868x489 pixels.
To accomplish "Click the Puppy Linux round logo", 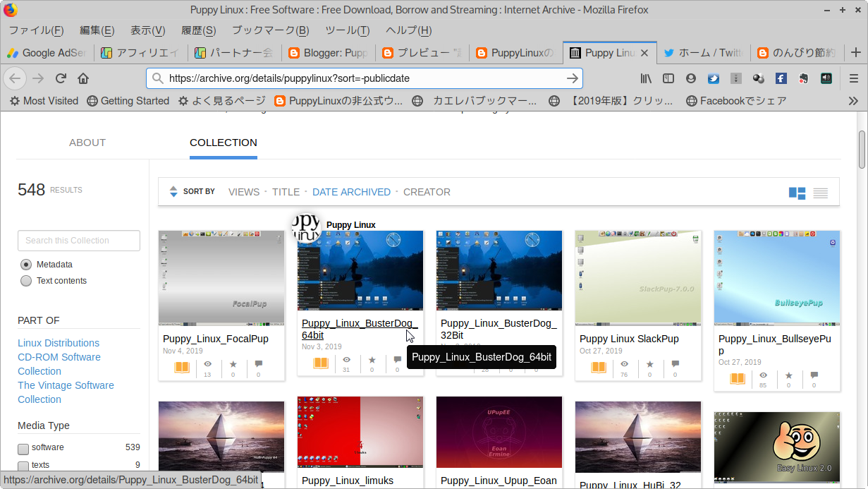I will click(307, 227).
